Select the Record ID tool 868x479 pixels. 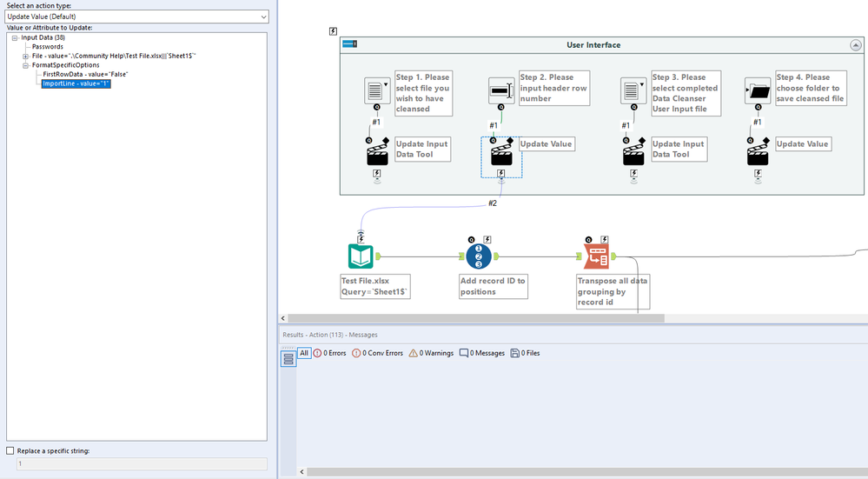pos(479,256)
